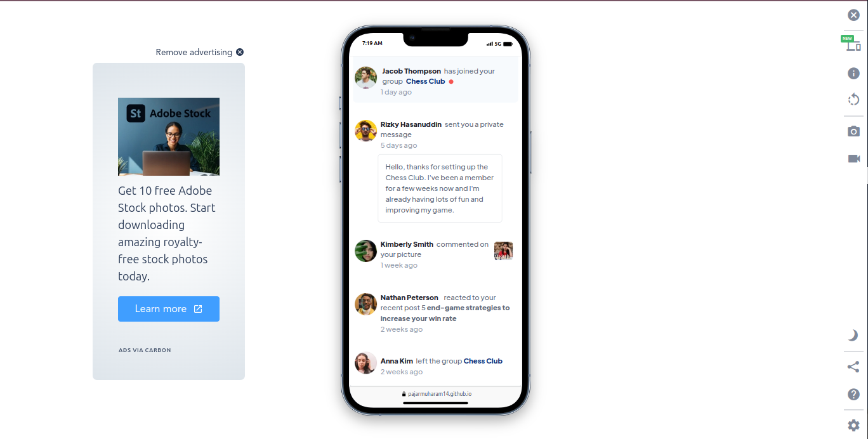Open the share icon in sidebar
Image resolution: width=868 pixels, height=439 pixels.
pos(853,367)
